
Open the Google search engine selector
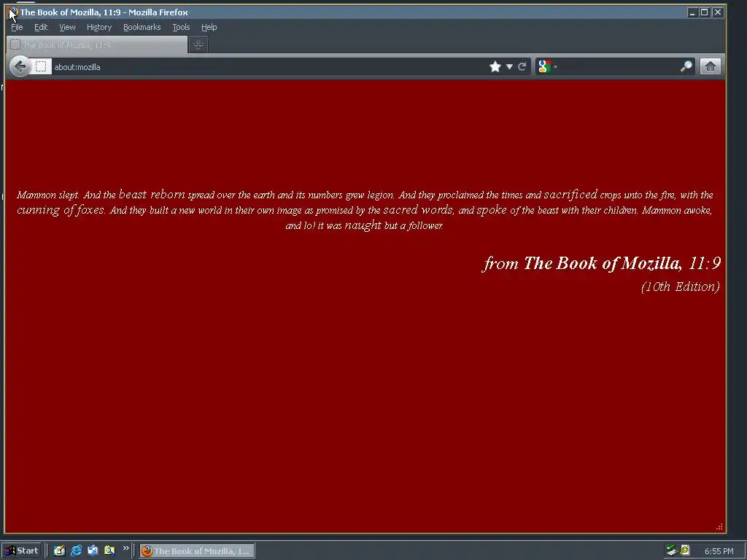547,66
